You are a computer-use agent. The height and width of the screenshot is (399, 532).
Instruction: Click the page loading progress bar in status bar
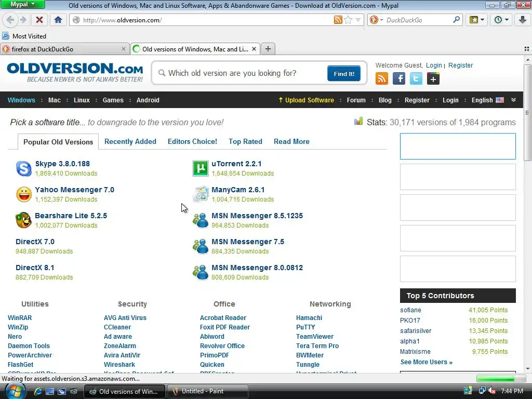(501, 379)
